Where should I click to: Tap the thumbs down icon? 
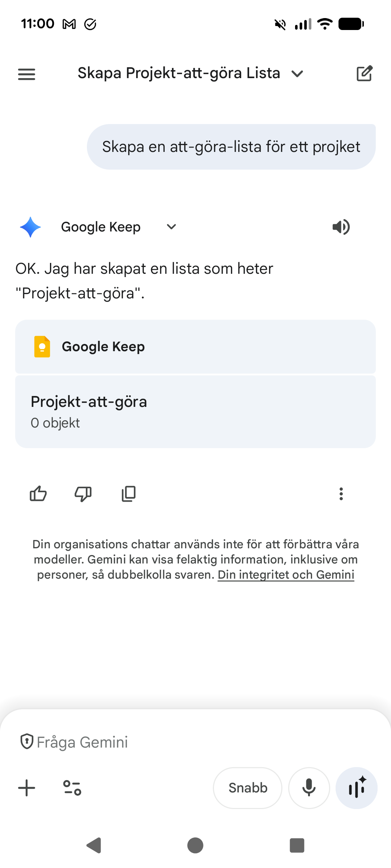tap(83, 494)
